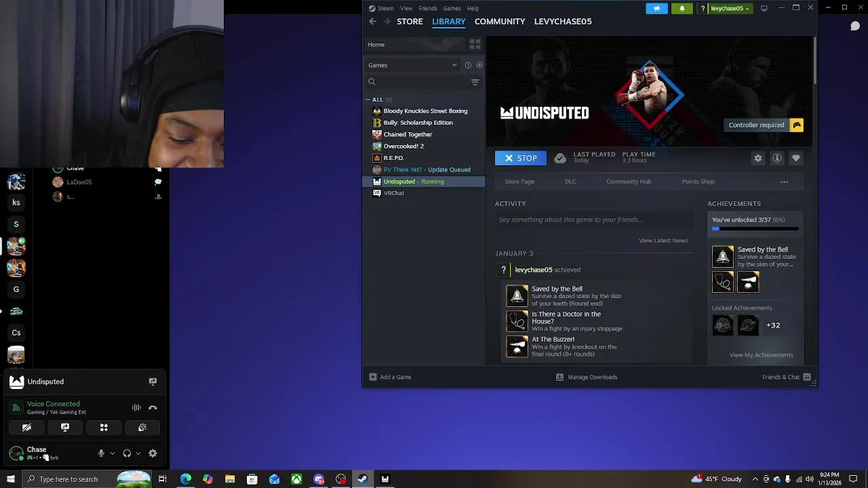Open Games category dropdown in library
Image resolution: width=868 pixels, height=488 pixels.
click(x=414, y=65)
